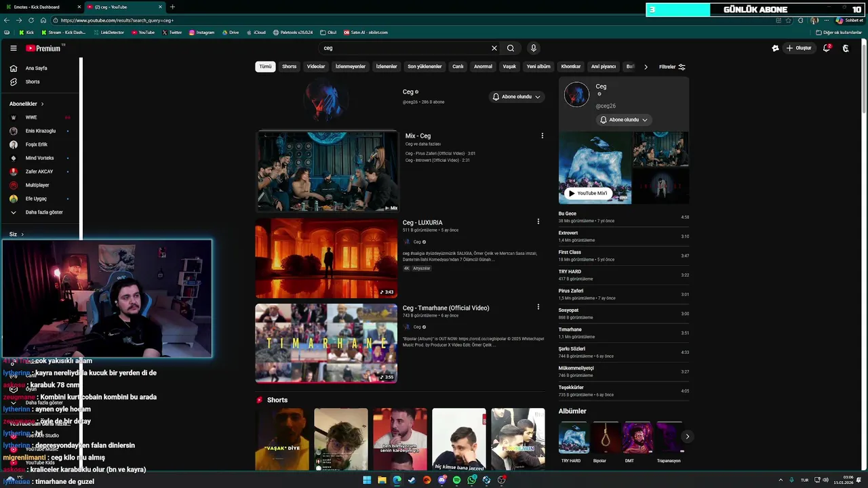Open the Filtreler filter options
This screenshot has height=488, width=868.
[x=672, y=67]
